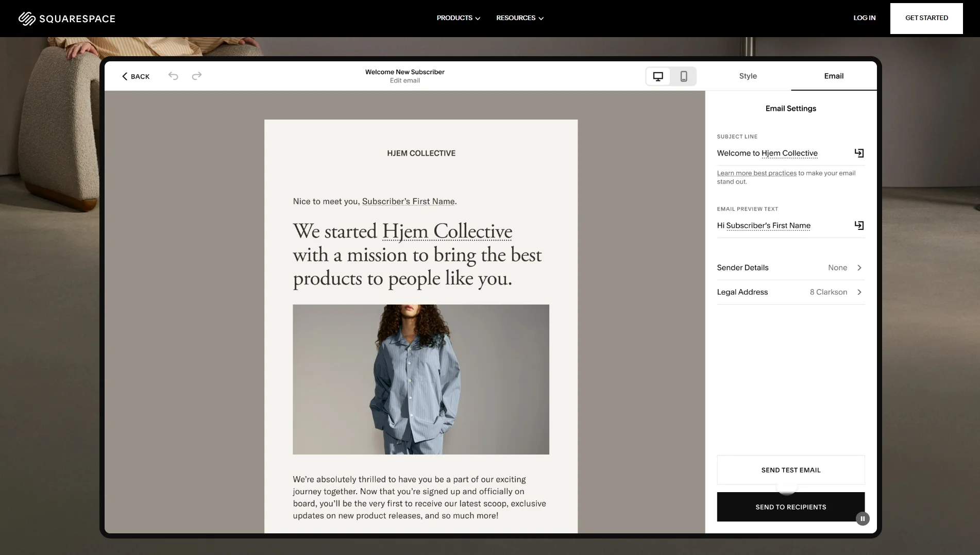Pause the animation with pause icon

[x=863, y=518]
